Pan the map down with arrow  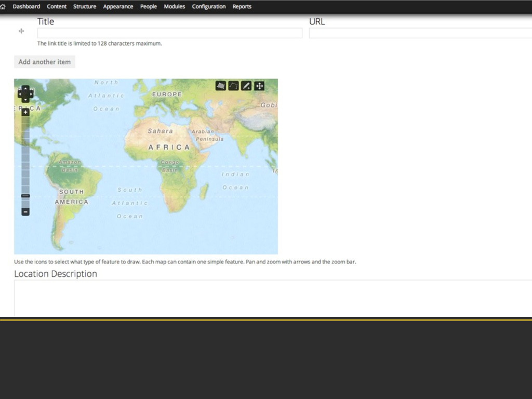pos(25,100)
